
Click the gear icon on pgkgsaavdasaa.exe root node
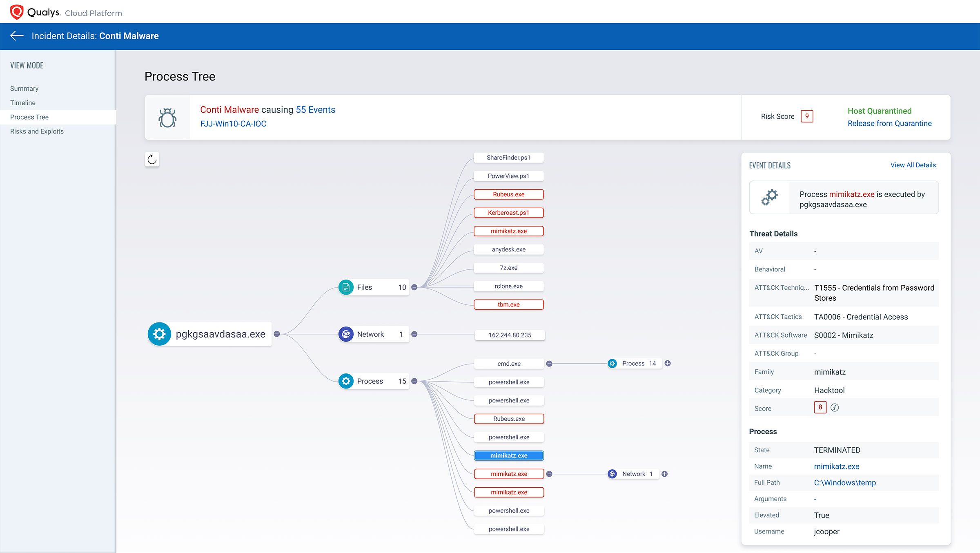pyautogui.click(x=159, y=334)
